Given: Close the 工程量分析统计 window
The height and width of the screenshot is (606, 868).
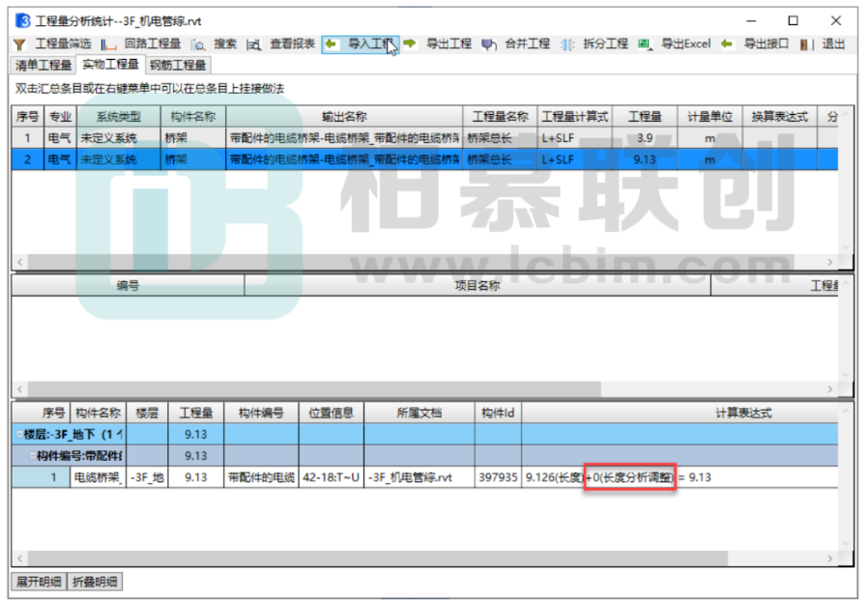Looking at the screenshot, I should click(x=836, y=21).
